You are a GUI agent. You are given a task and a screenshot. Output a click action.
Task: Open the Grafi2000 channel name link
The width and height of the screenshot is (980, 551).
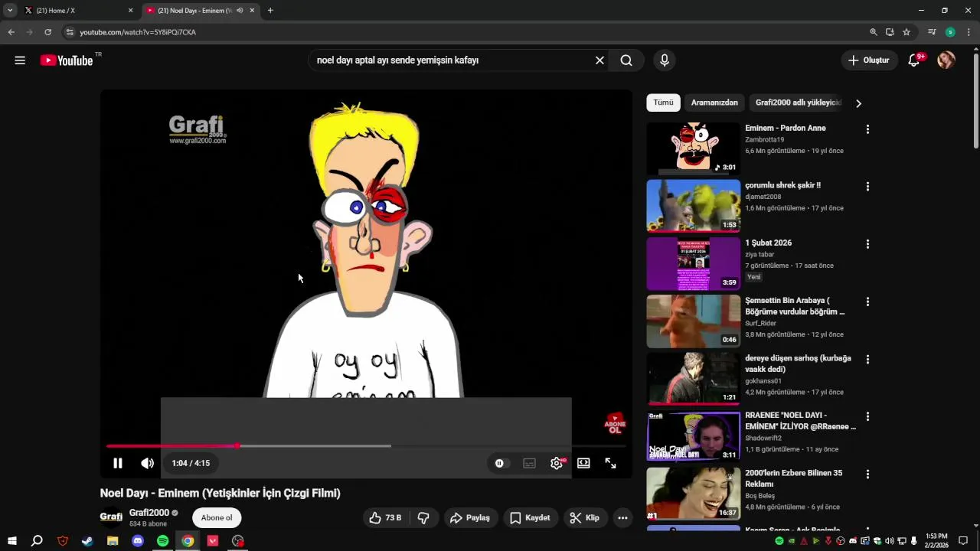[149, 513]
